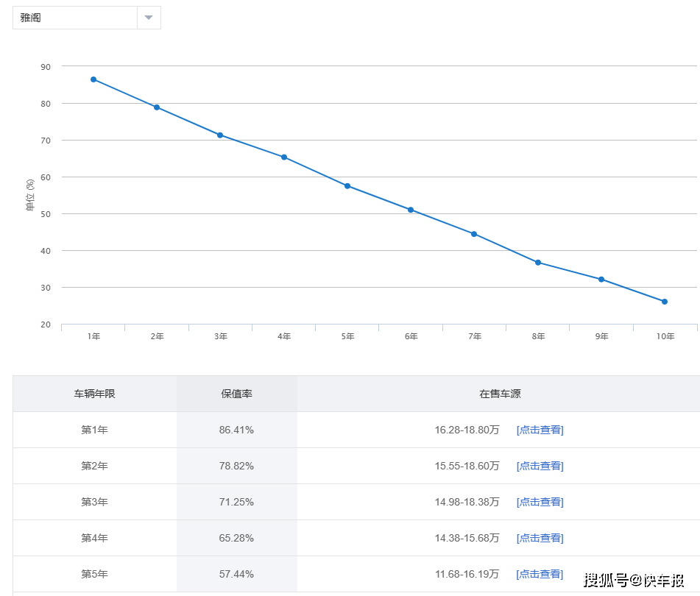
Task: Open 点击查看 link for 第3年 row
Action: point(540,503)
